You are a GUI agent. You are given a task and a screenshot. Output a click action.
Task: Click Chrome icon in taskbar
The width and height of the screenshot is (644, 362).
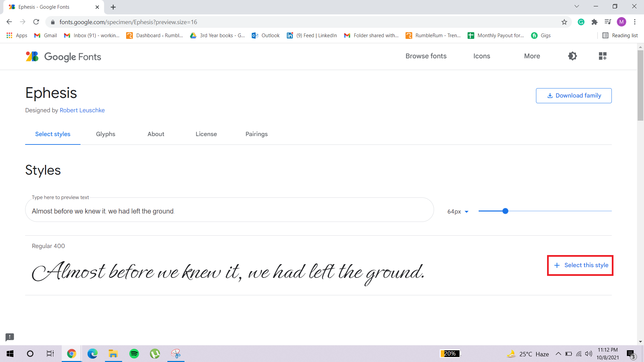point(71,354)
